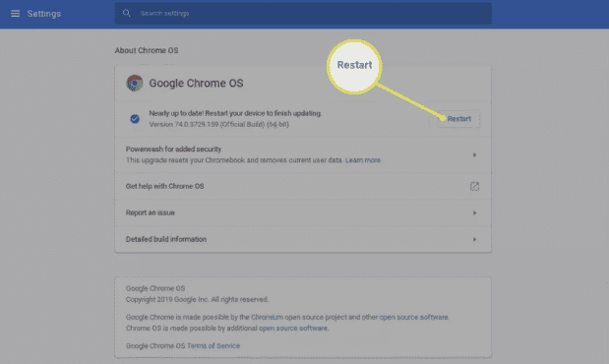
Task: Click the blue update checkmark icon
Action: [135, 119]
